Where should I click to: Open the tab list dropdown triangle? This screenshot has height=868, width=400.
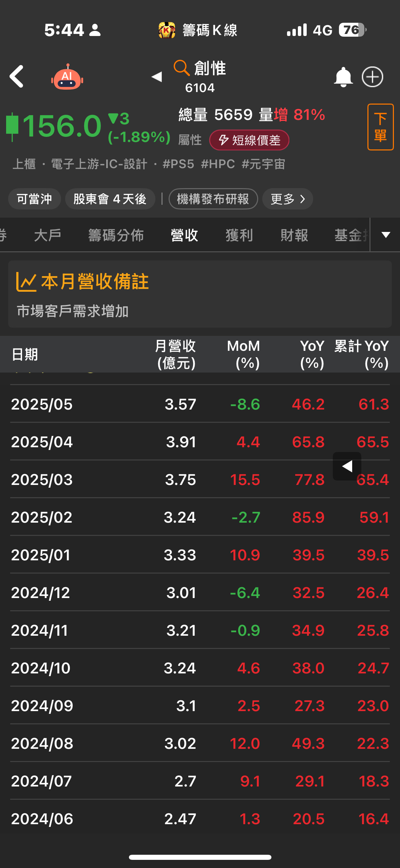386,235
